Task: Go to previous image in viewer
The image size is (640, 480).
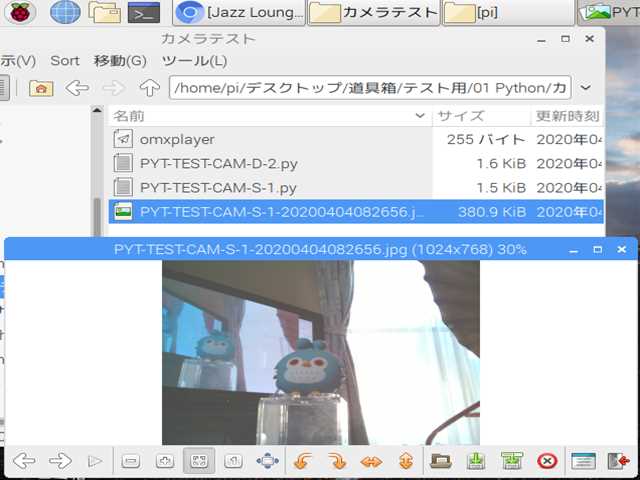Action: (x=23, y=461)
